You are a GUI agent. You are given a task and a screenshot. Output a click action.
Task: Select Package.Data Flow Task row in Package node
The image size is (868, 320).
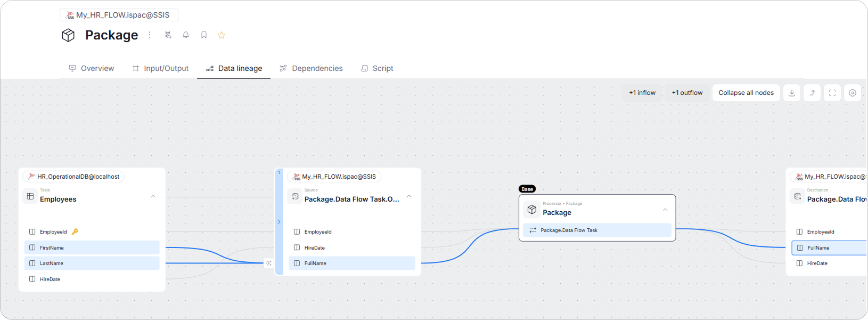597,230
